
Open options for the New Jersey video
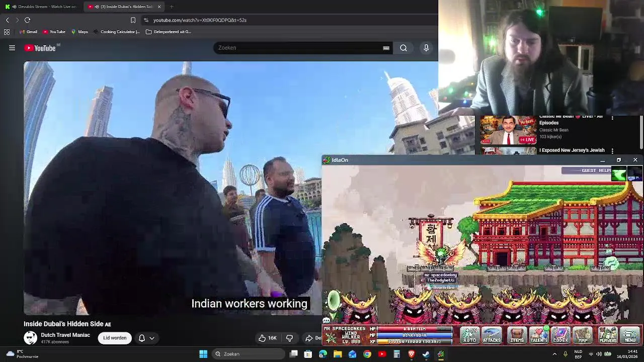[x=612, y=150]
